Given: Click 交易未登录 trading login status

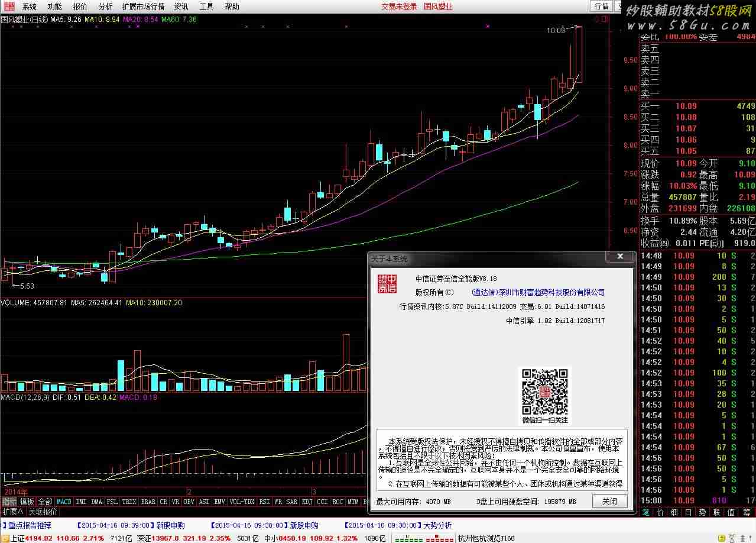Looking at the screenshot, I should [x=399, y=7].
